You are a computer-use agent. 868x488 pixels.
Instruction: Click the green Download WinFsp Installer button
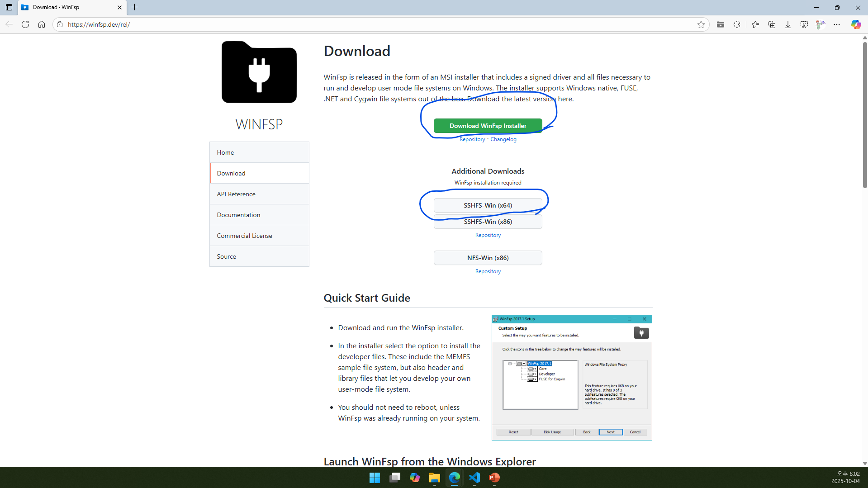pos(488,126)
